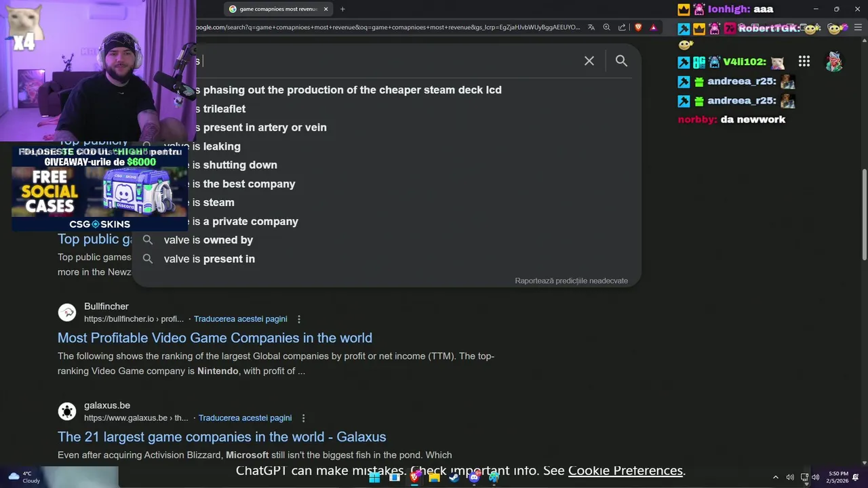Screen dimensions: 868x488
Task: Choose suggestion 'is leaking'
Action: 216,146
